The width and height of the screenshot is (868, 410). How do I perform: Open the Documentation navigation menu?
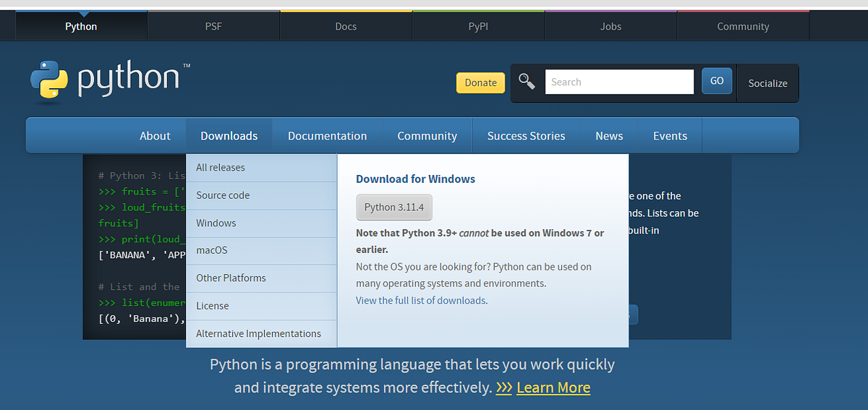[327, 136]
